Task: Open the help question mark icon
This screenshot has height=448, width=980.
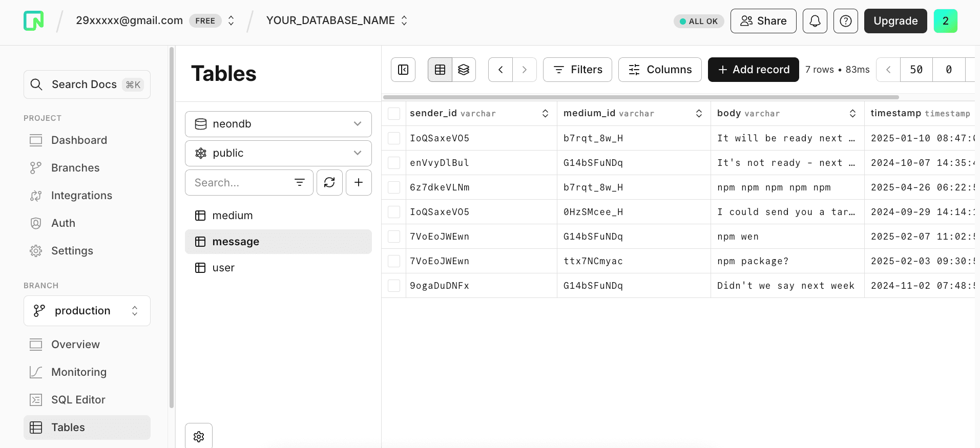Action: pyautogui.click(x=845, y=21)
